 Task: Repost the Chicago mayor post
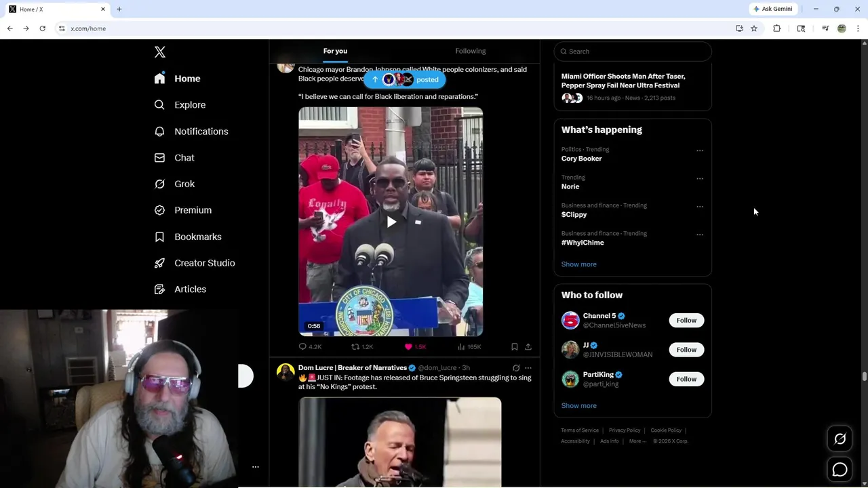tap(362, 346)
